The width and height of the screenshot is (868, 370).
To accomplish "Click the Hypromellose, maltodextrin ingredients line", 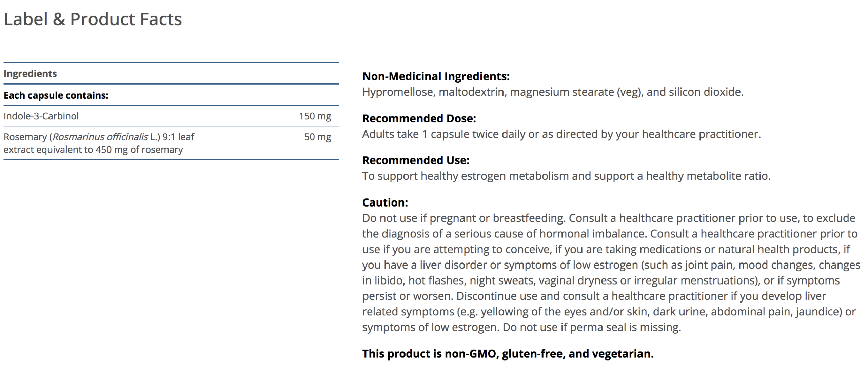I will [552, 92].
